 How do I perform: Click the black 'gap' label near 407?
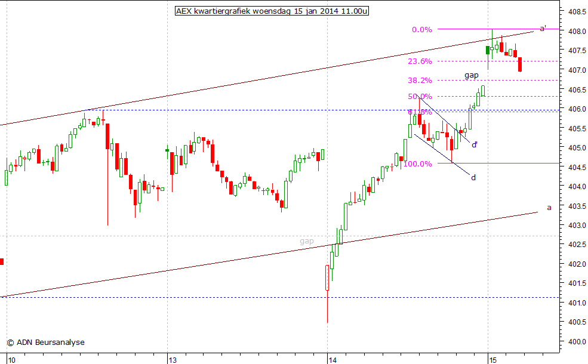pyautogui.click(x=472, y=75)
